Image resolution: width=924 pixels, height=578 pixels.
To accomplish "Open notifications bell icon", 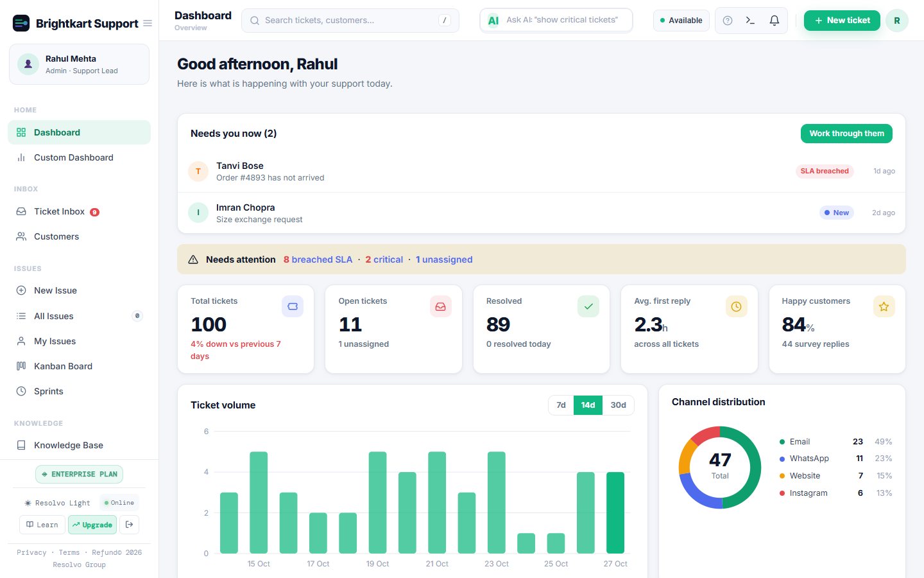I will click(774, 21).
